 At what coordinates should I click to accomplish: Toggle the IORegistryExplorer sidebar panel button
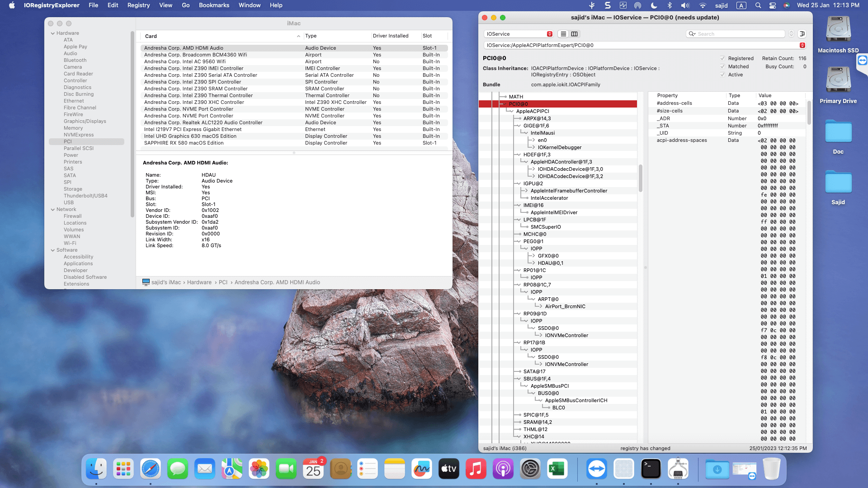(802, 34)
